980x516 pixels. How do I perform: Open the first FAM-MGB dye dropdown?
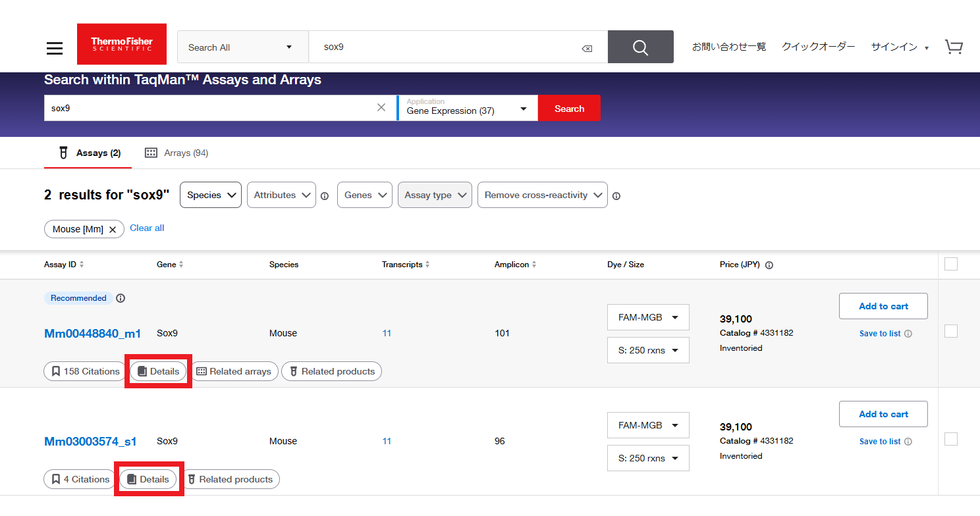click(647, 317)
